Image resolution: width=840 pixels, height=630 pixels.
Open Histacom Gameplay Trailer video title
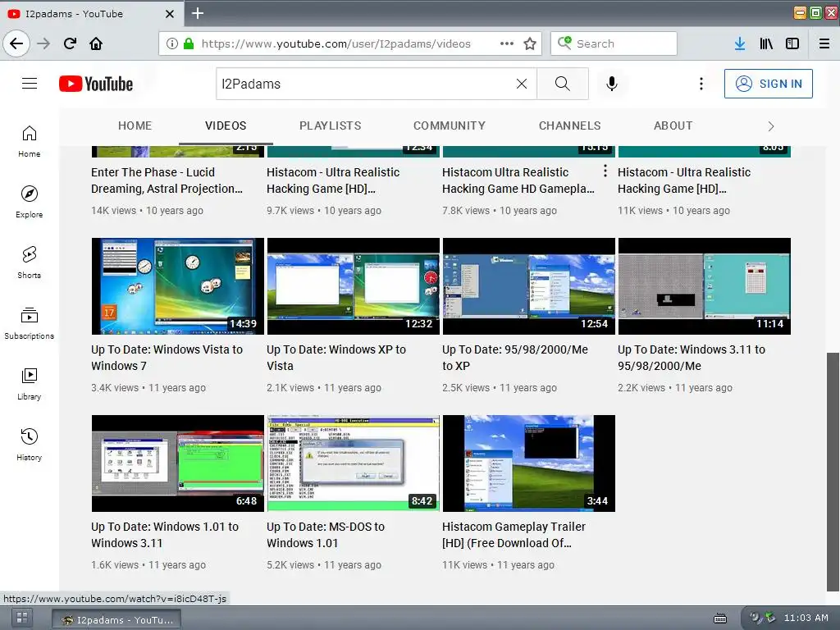point(514,535)
